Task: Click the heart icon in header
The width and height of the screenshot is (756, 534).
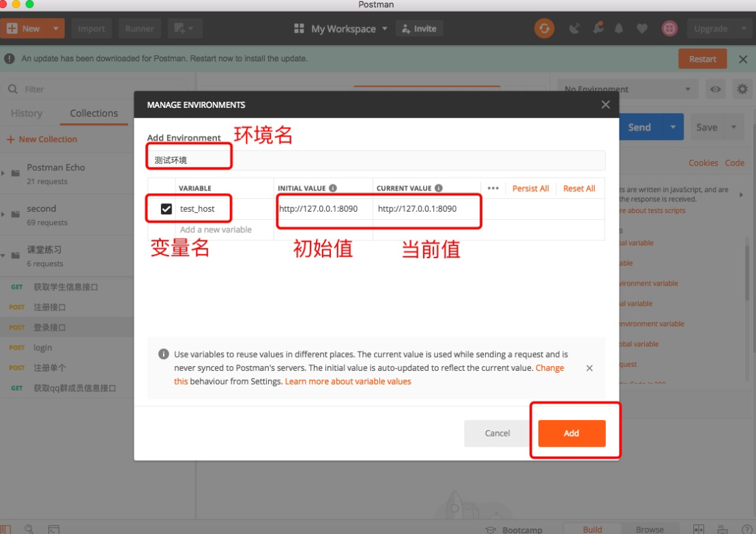Action: click(642, 29)
